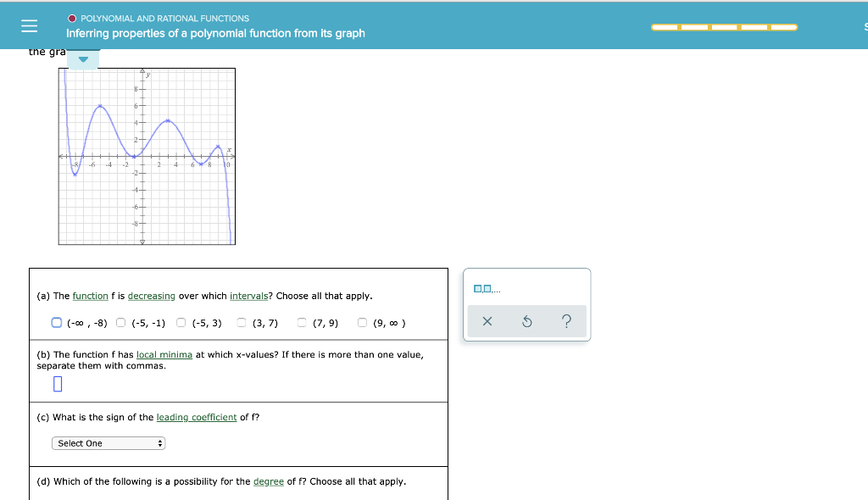
Task: Open the "local minima" definition link
Action: pyautogui.click(x=163, y=354)
